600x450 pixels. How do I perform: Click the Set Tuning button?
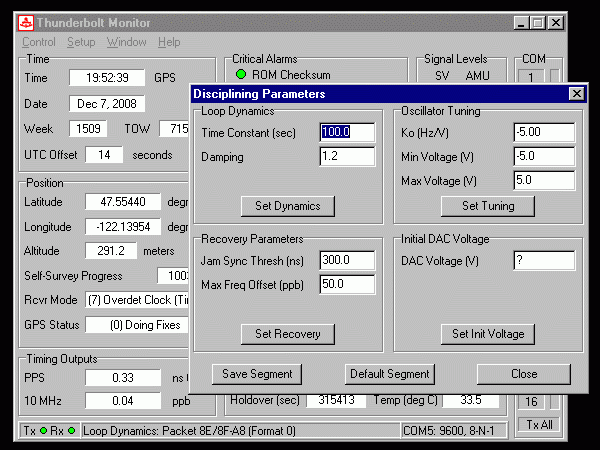click(x=488, y=206)
